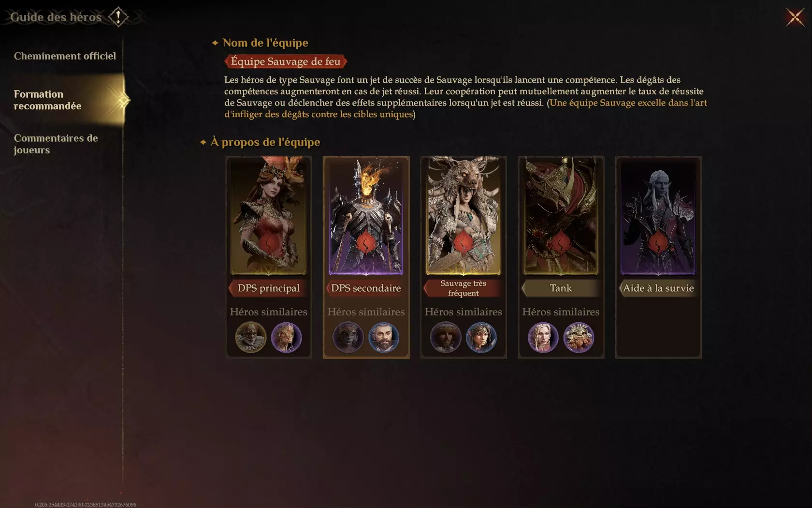Select the dark armored Tank hero card
Image resolution: width=812 pixels, height=508 pixels.
coord(561,216)
